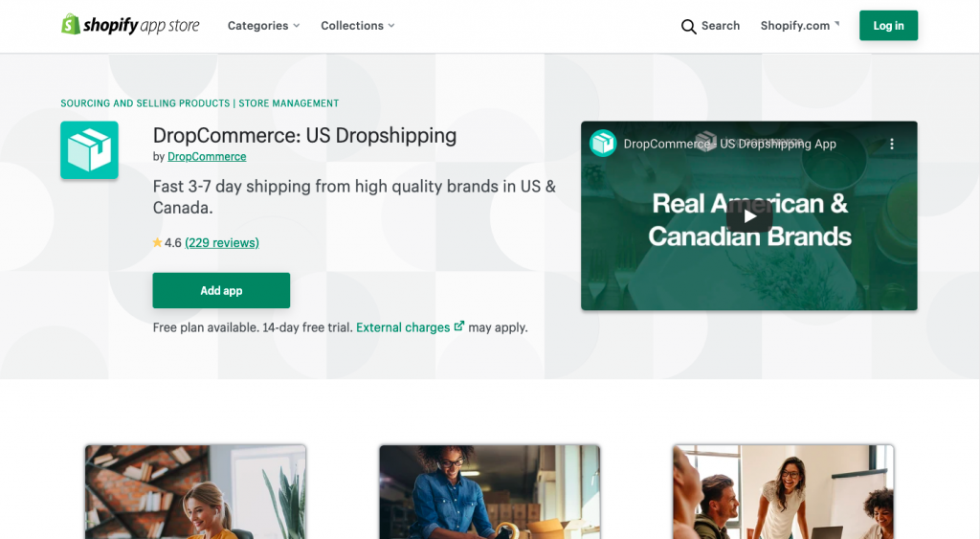Click the yellow rating star icon
The width and height of the screenshot is (980, 539).
[158, 242]
